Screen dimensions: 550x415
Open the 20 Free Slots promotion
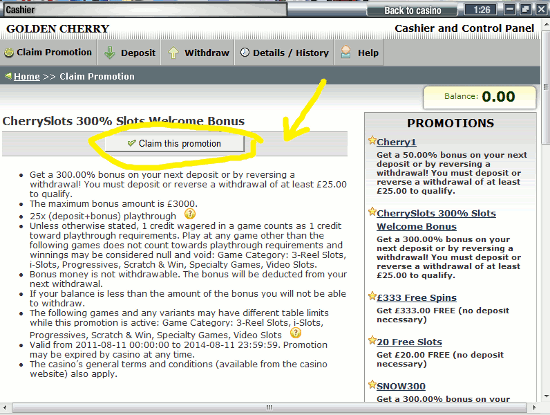(x=409, y=342)
